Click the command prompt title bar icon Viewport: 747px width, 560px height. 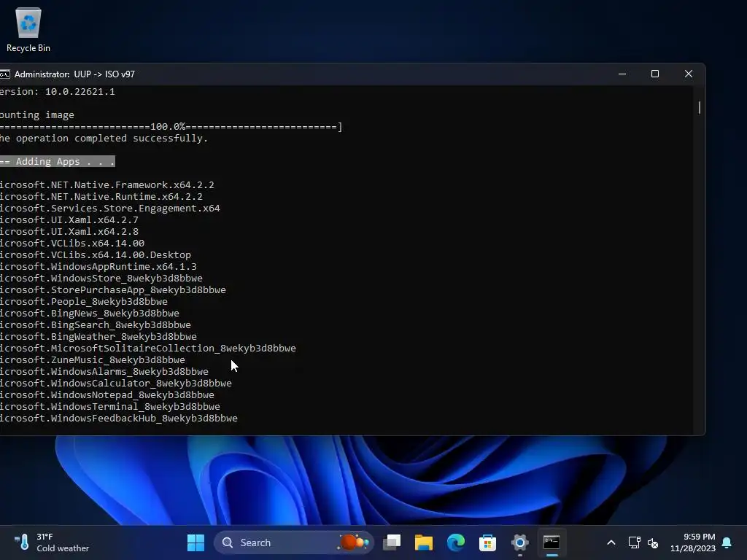tap(5, 74)
